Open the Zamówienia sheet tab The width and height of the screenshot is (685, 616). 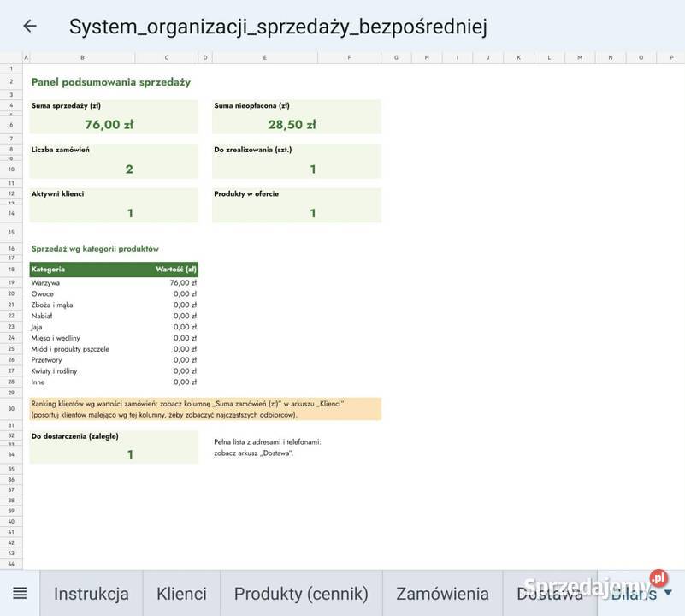tap(442, 594)
